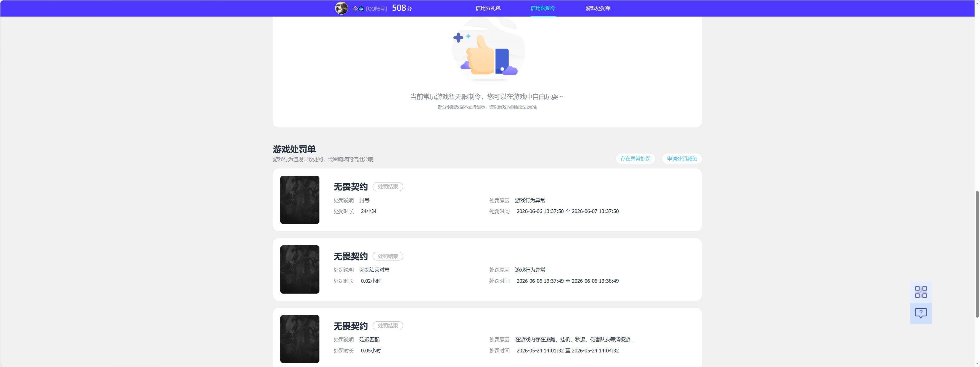Click the 508分 credit score
Viewport: 980px width, 367px height.
[x=402, y=8]
